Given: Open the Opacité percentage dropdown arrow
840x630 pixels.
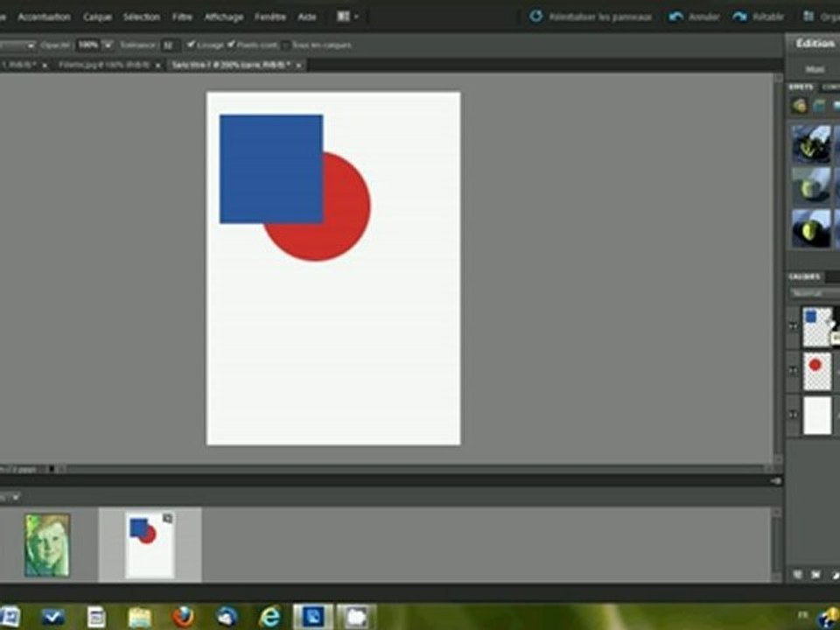Looking at the screenshot, I should pos(108,45).
